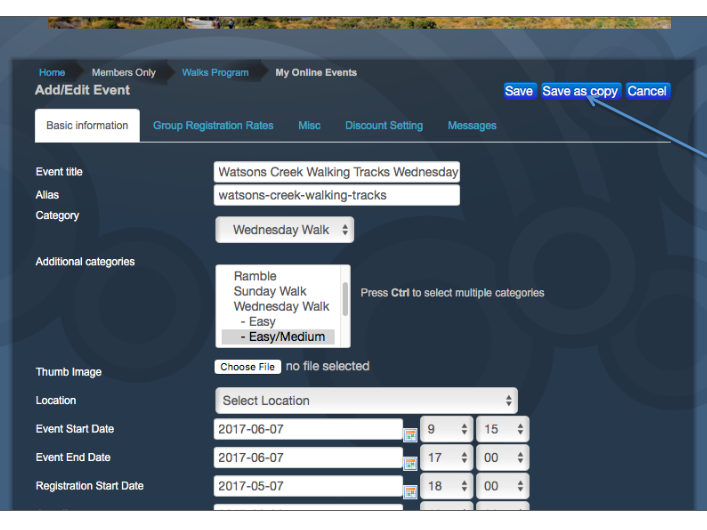Open calendar picker for Event Start Date
This screenshot has height=530, width=707.
point(410,435)
